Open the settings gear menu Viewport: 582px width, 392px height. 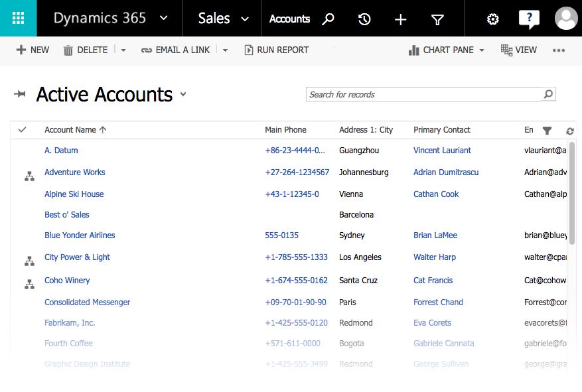pyautogui.click(x=492, y=19)
